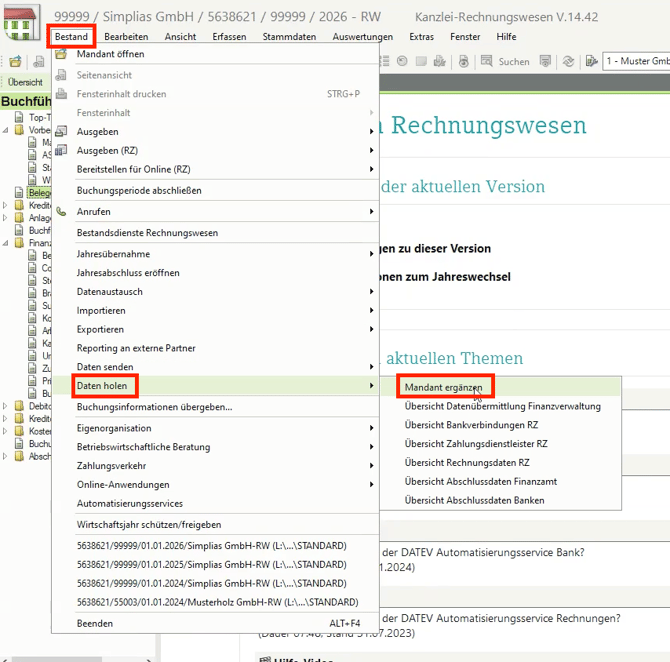Click the green phone icon for Anrufen
This screenshot has width=670, height=662.
click(x=62, y=212)
